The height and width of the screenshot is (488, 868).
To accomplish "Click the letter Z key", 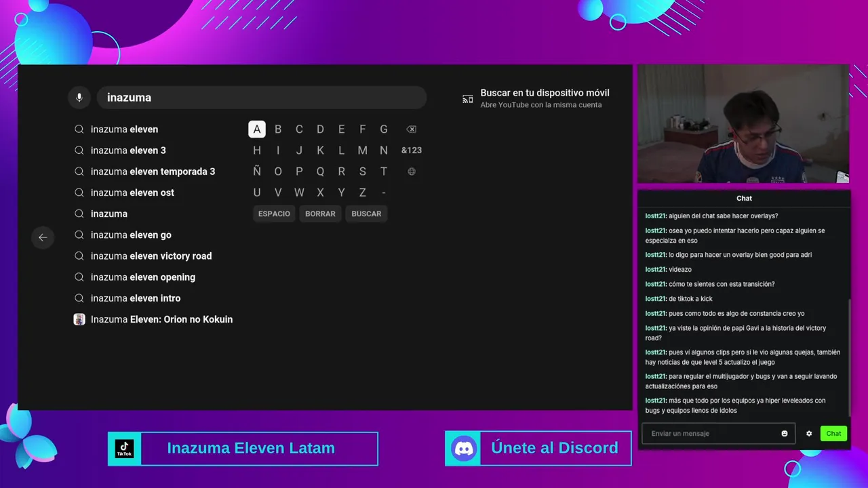I will pyautogui.click(x=363, y=192).
